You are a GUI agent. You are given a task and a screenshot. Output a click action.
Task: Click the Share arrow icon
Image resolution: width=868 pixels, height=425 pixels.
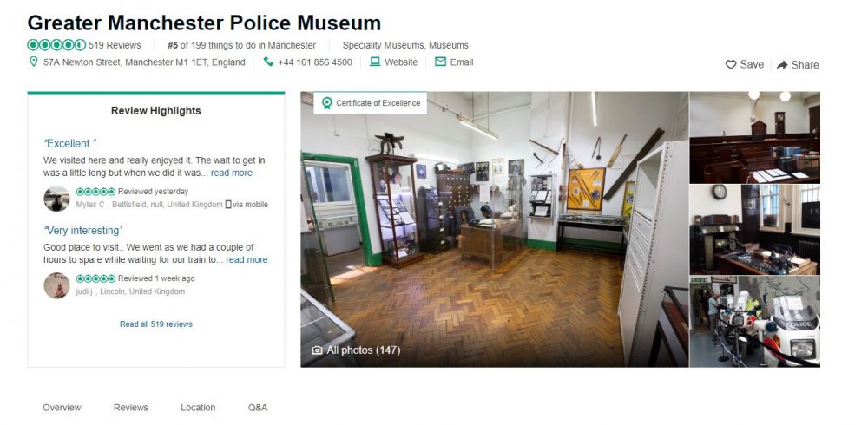coord(782,65)
